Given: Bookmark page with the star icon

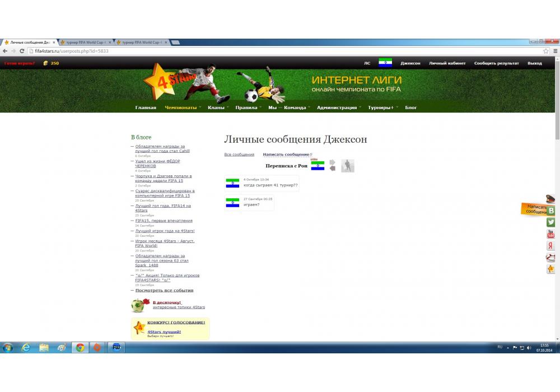Looking at the screenshot, I should click(546, 51).
